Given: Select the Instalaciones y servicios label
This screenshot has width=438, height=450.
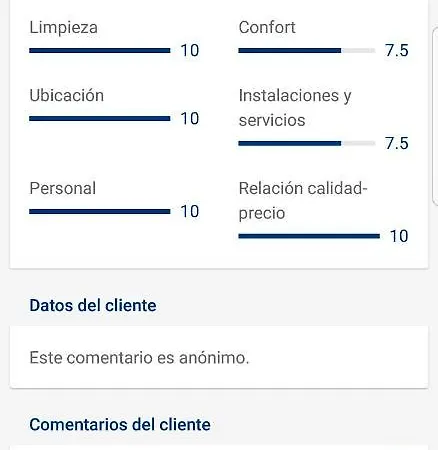Looking at the screenshot, I should [295, 108].
